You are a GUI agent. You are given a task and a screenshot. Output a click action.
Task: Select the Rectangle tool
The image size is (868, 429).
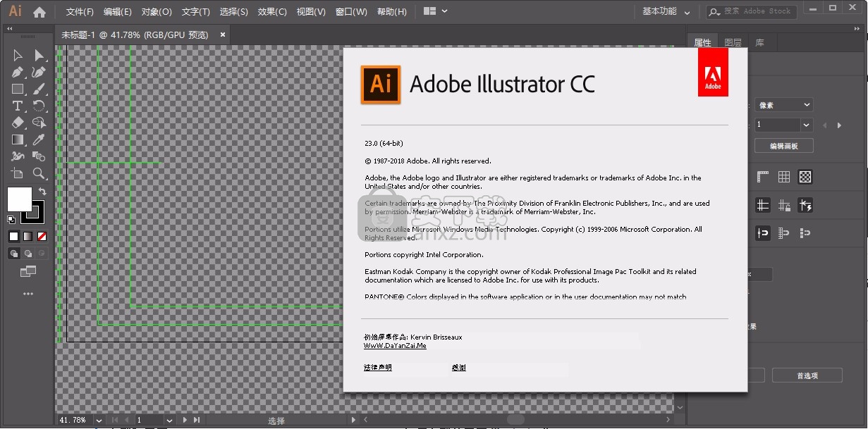click(x=18, y=89)
